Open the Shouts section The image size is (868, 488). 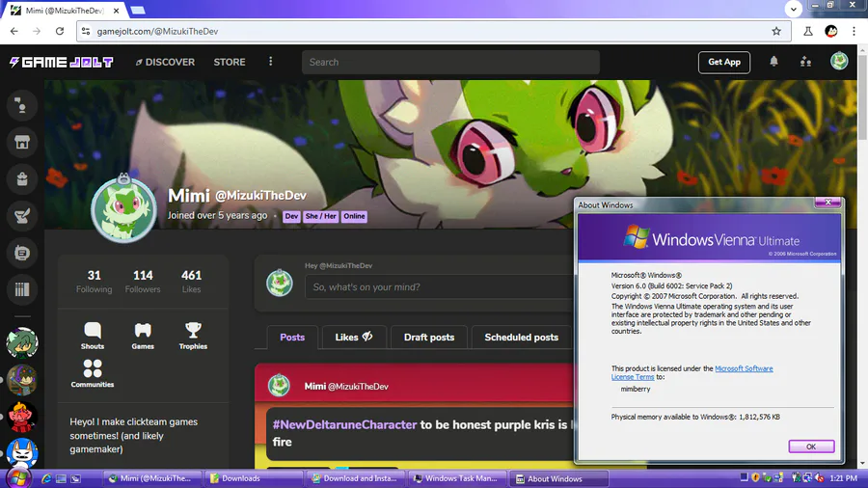coord(93,336)
